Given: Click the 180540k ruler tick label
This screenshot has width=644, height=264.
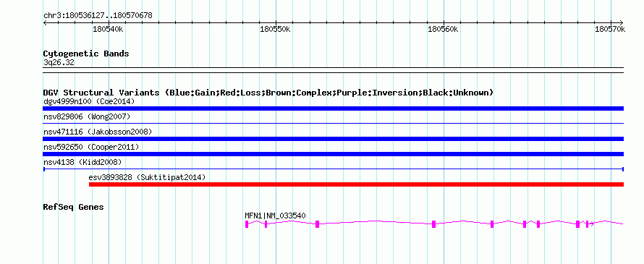Looking at the screenshot, I should point(109,29).
